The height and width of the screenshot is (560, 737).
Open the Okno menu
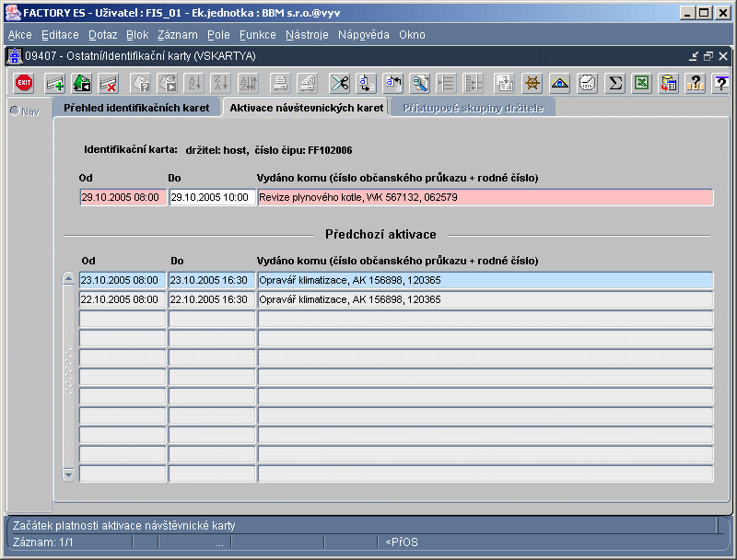pyautogui.click(x=412, y=35)
